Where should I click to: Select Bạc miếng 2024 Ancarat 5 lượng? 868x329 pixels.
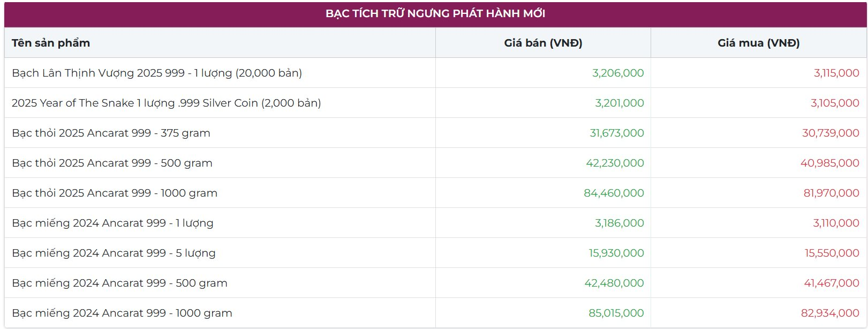coord(114,253)
